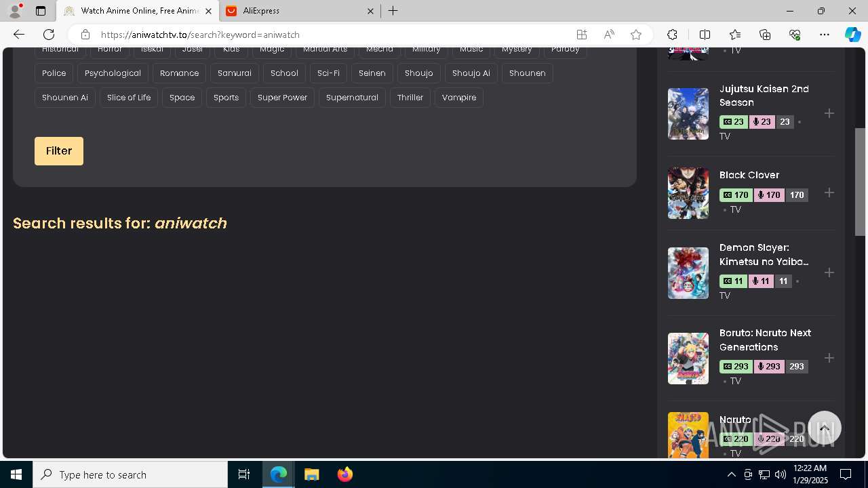Open Jujutsu Kaisen poster thumbnail
868x488 pixels.
coord(688,114)
